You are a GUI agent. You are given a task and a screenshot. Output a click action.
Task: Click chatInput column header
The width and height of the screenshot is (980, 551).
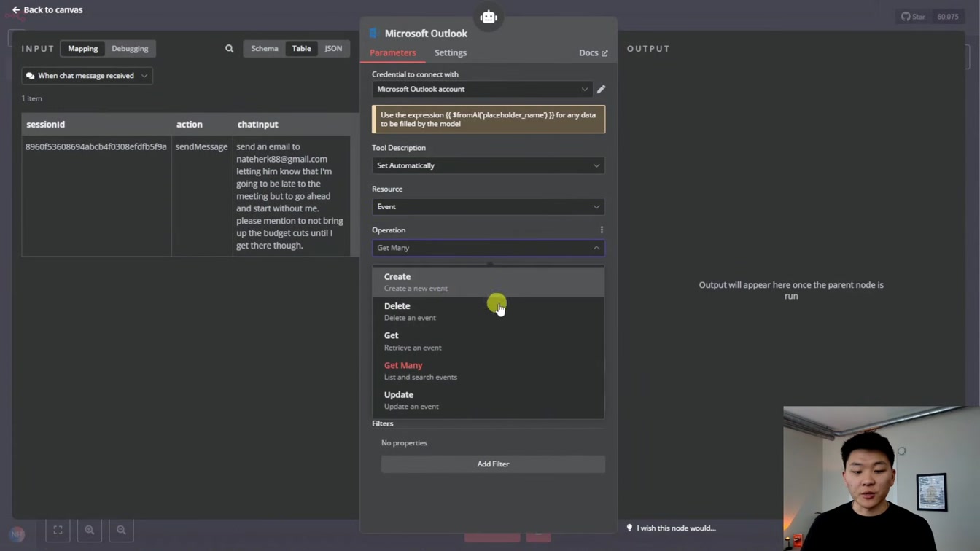tap(291, 125)
